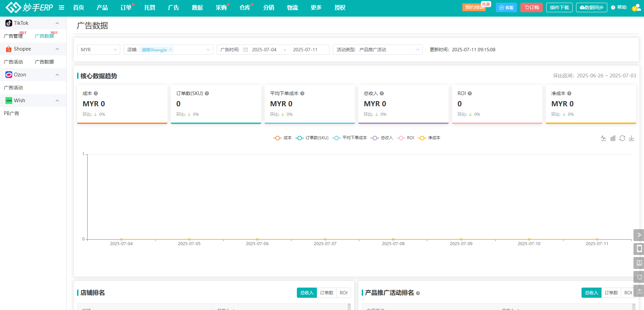Open help tooltip beside 产品推广活动排名
The height and width of the screenshot is (310, 644).
pos(418,293)
